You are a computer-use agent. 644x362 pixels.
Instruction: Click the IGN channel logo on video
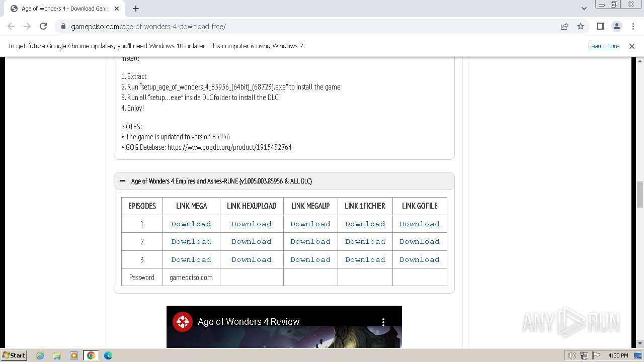(x=183, y=322)
